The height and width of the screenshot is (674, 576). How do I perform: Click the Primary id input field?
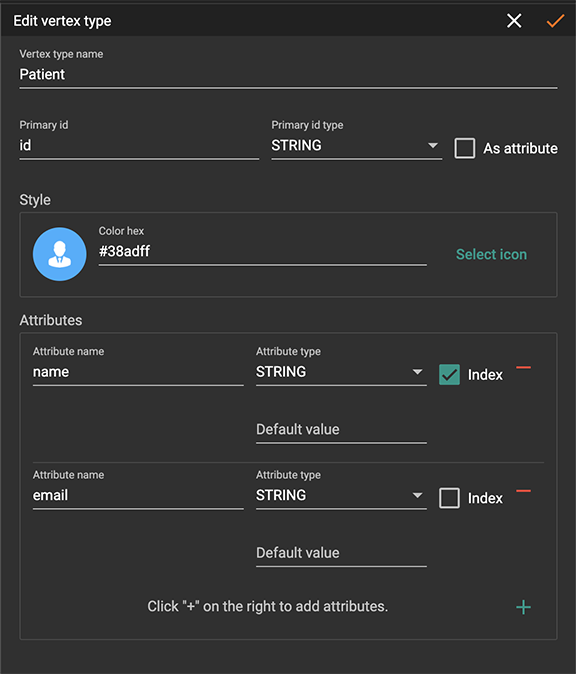pyautogui.click(x=139, y=146)
